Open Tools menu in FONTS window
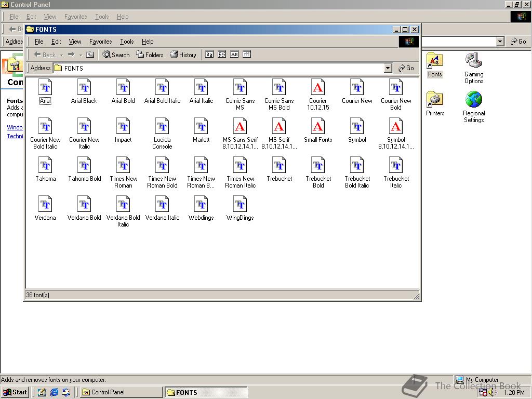 pyautogui.click(x=127, y=42)
